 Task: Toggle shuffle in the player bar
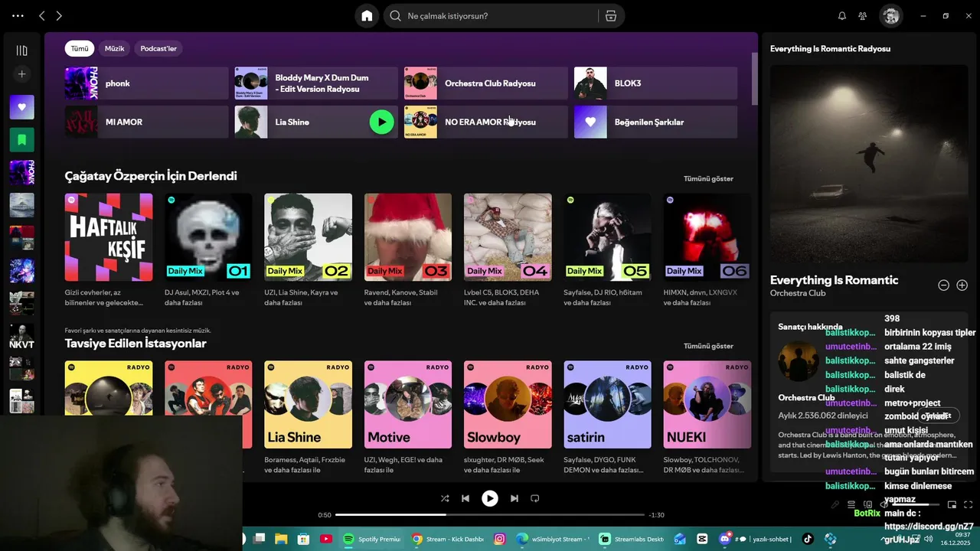(445, 498)
